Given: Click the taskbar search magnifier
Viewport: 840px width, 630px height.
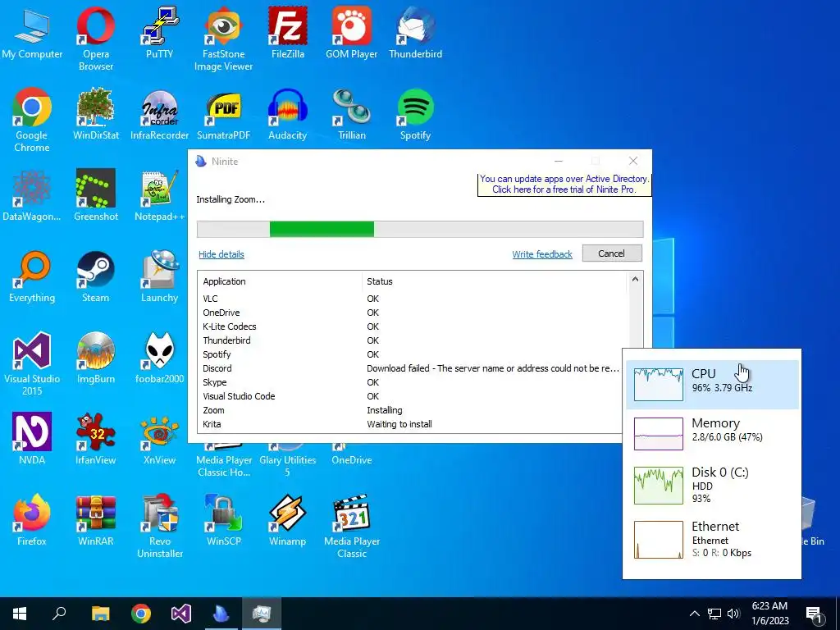Looking at the screenshot, I should point(59,614).
